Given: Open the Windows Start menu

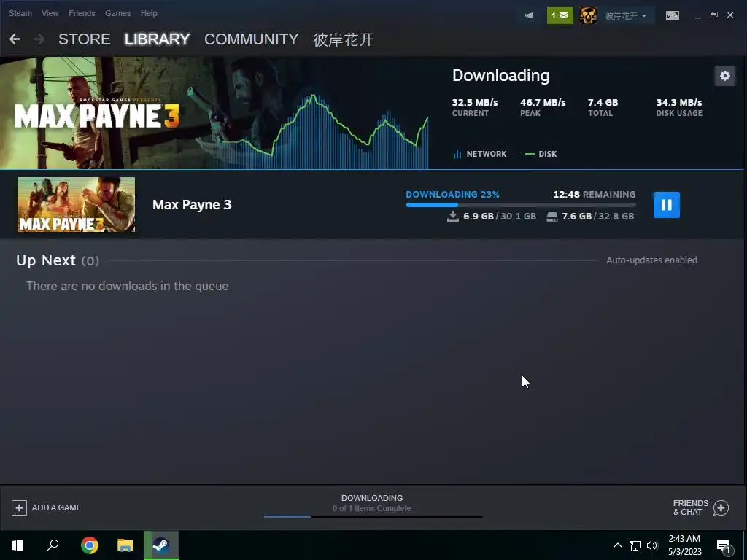Looking at the screenshot, I should 18,545.
